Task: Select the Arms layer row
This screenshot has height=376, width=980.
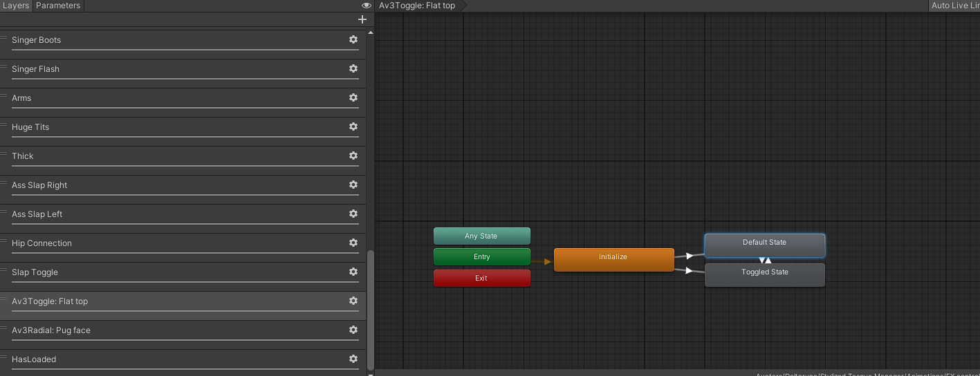Action: [183, 102]
